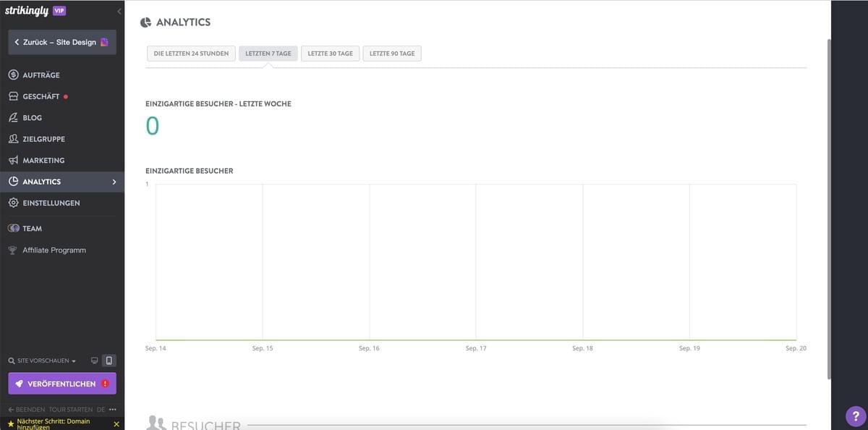This screenshot has width=868, height=430.
Task: Switch to Letzte 30 Tage tab
Action: (x=330, y=53)
